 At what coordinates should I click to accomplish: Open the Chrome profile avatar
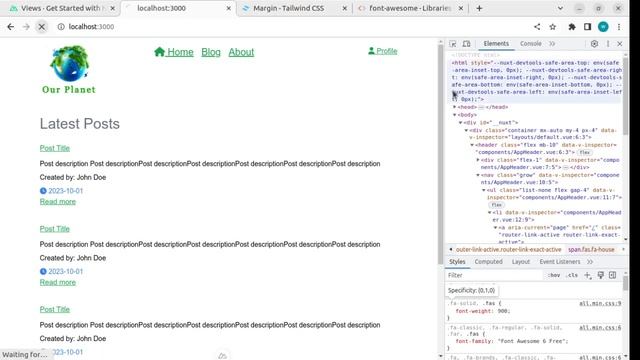click(x=603, y=27)
